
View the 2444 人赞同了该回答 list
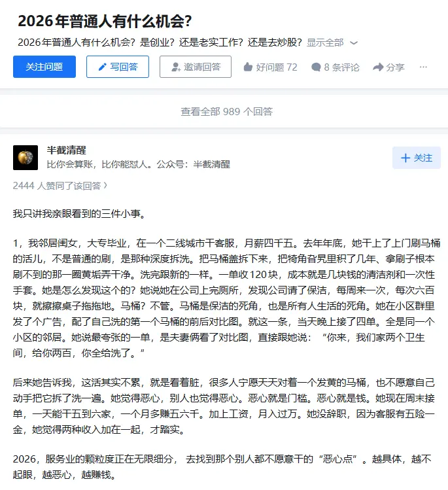tap(57, 186)
